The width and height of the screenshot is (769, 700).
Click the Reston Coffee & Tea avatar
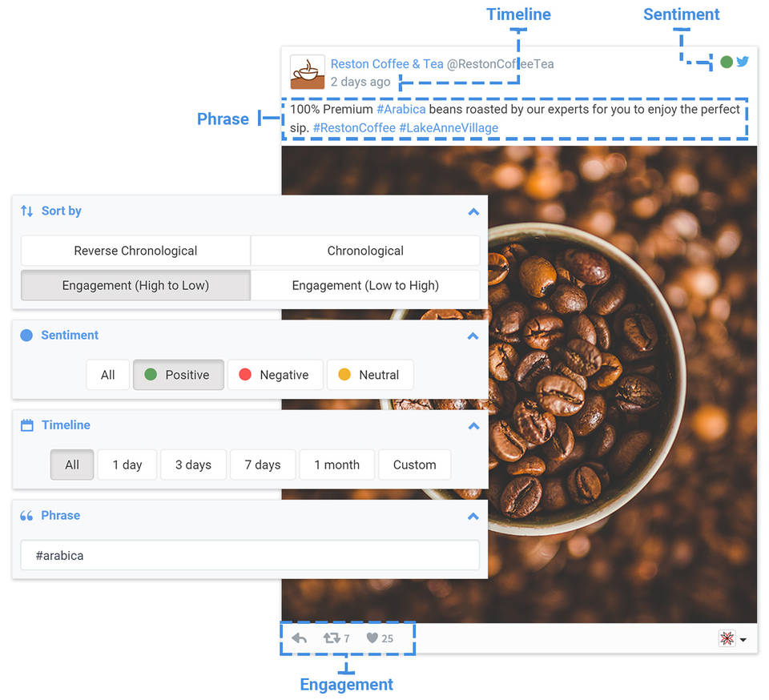pos(307,72)
